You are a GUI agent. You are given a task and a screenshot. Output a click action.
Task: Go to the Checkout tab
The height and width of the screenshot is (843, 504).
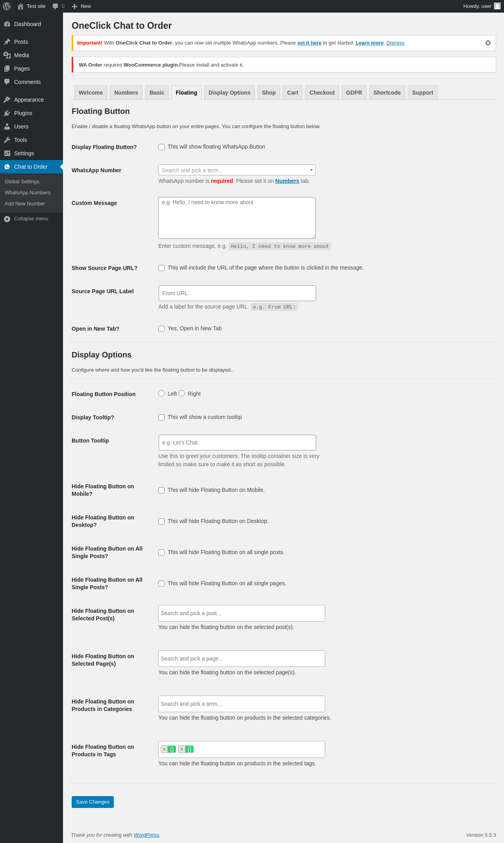(x=322, y=93)
